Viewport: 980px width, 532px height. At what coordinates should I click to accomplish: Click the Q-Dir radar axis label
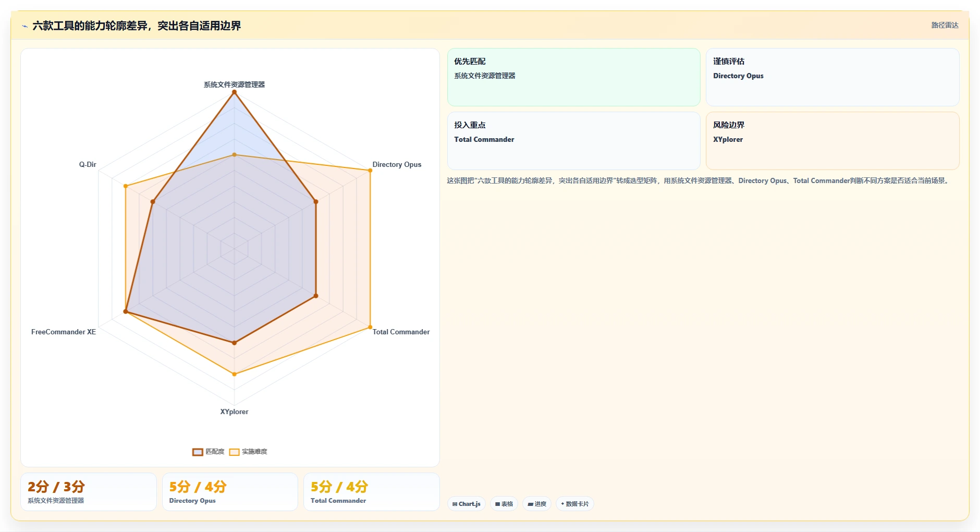[x=88, y=164]
